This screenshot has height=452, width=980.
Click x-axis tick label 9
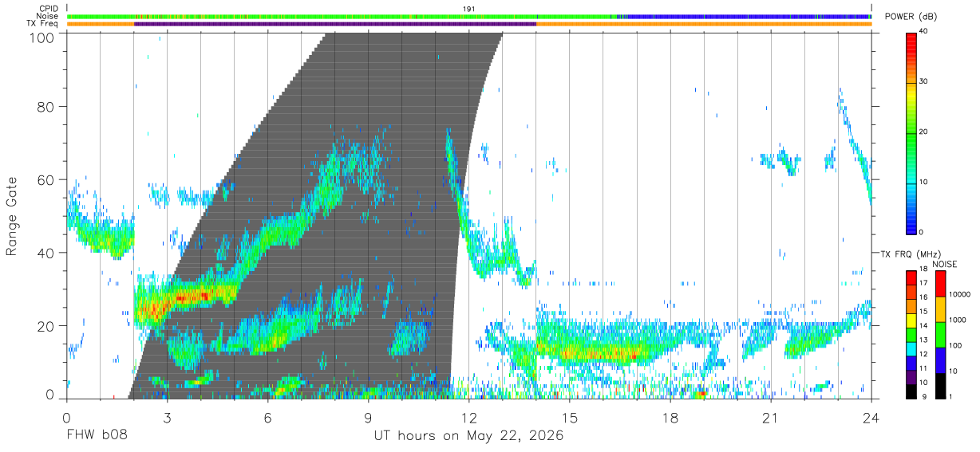(x=368, y=418)
